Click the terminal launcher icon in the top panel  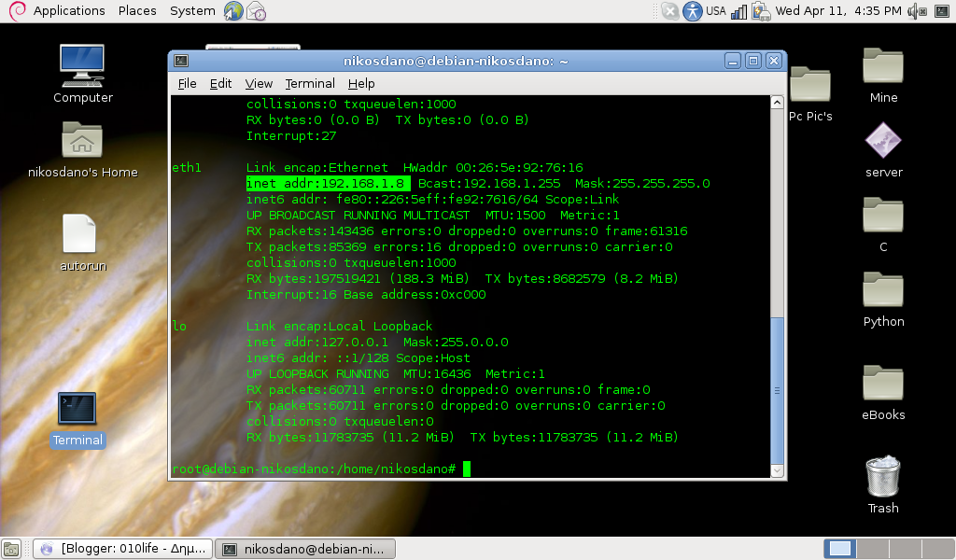pos(942,11)
